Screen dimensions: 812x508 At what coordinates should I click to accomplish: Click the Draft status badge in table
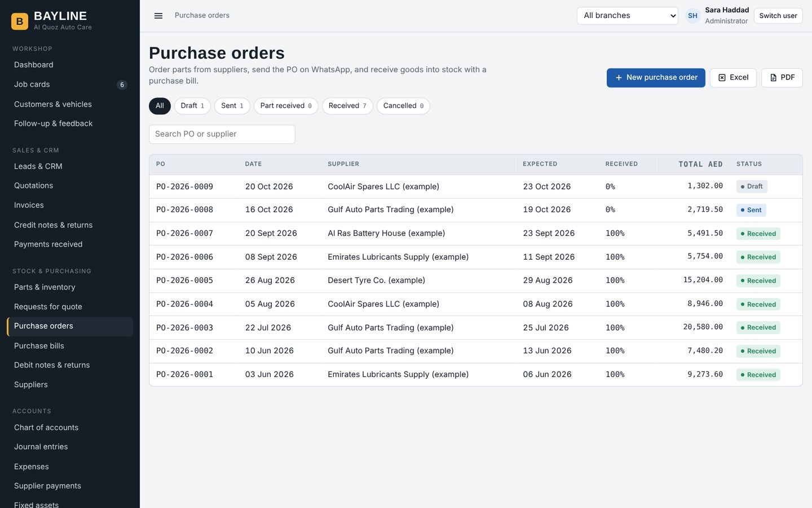[752, 187]
